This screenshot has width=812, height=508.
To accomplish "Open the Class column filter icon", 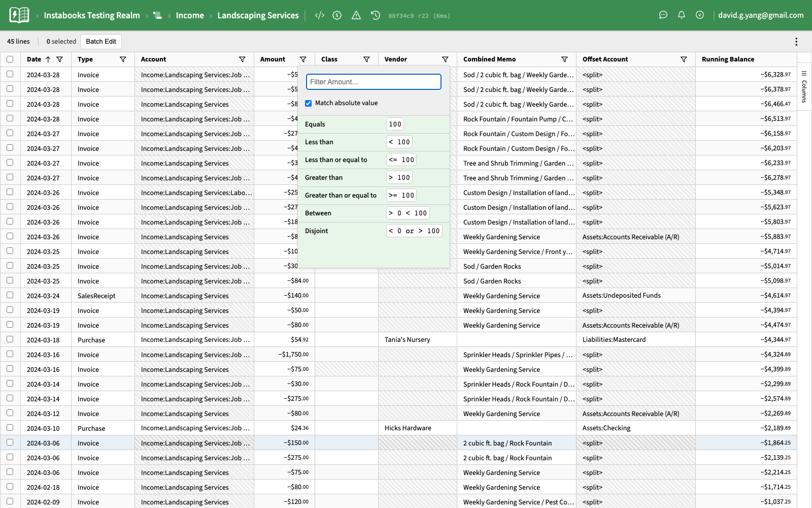I will pos(366,59).
